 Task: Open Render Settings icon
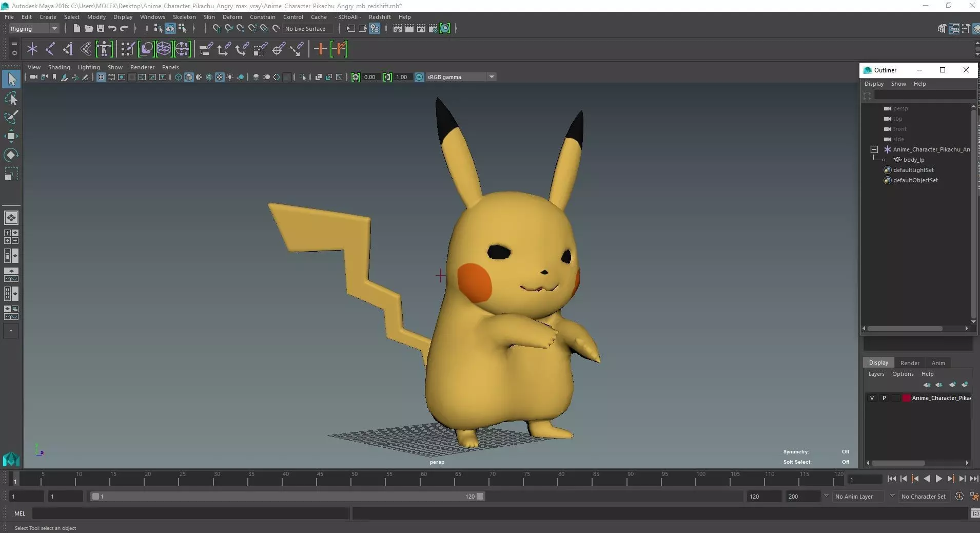coord(433,29)
